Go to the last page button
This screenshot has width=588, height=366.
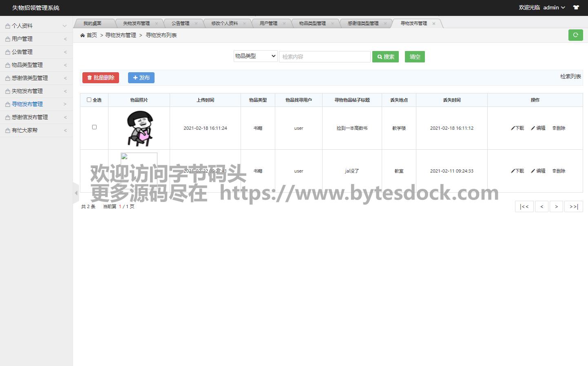tap(573, 206)
